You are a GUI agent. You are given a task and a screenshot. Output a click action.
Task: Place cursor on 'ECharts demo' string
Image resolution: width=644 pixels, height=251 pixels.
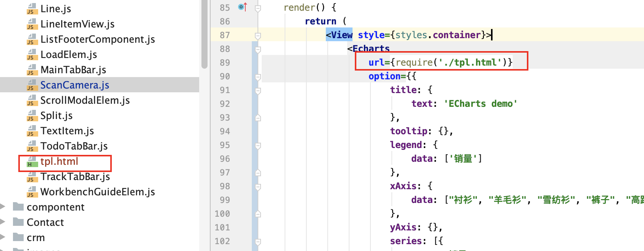tap(481, 104)
